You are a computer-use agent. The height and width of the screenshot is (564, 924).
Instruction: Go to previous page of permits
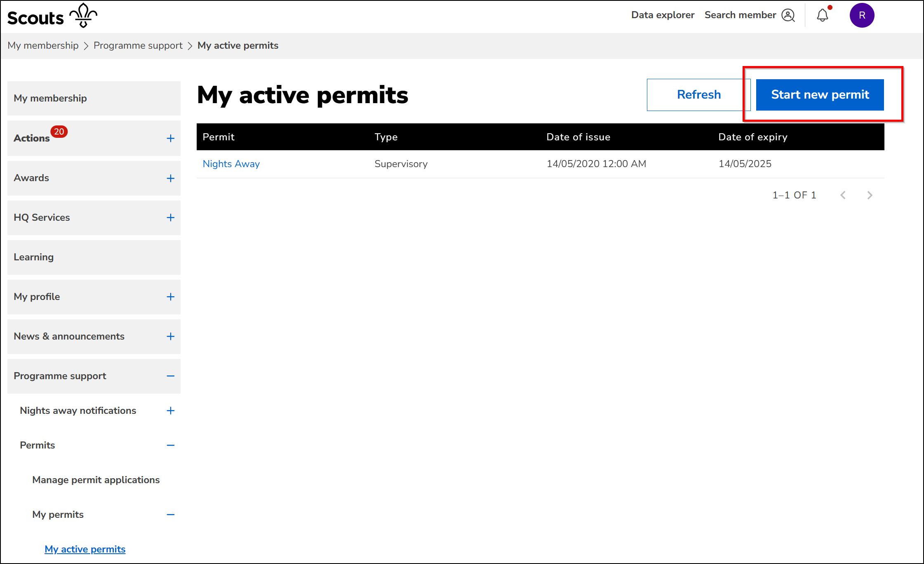(843, 195)
